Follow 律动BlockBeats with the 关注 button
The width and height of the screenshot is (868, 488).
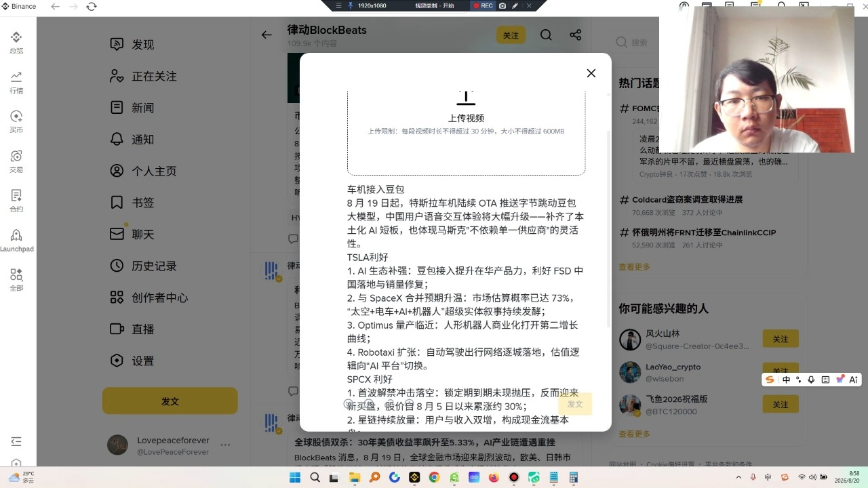tap(511, 35)
